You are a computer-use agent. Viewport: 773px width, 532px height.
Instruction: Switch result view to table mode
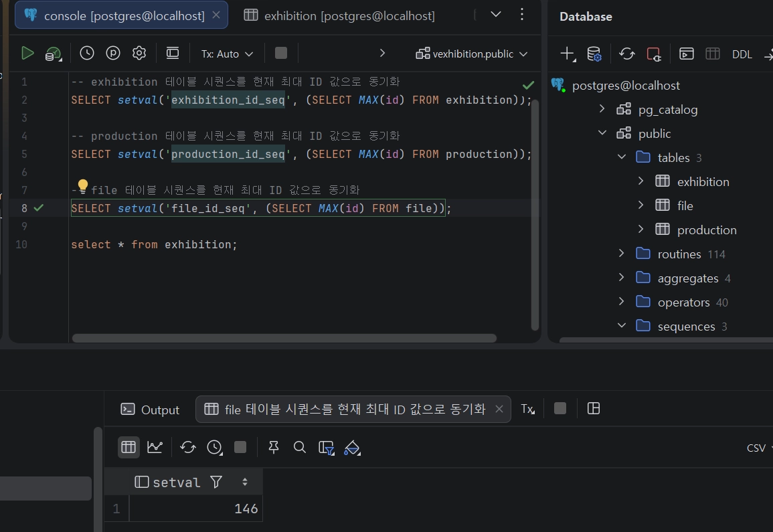[x=128, y=447]
